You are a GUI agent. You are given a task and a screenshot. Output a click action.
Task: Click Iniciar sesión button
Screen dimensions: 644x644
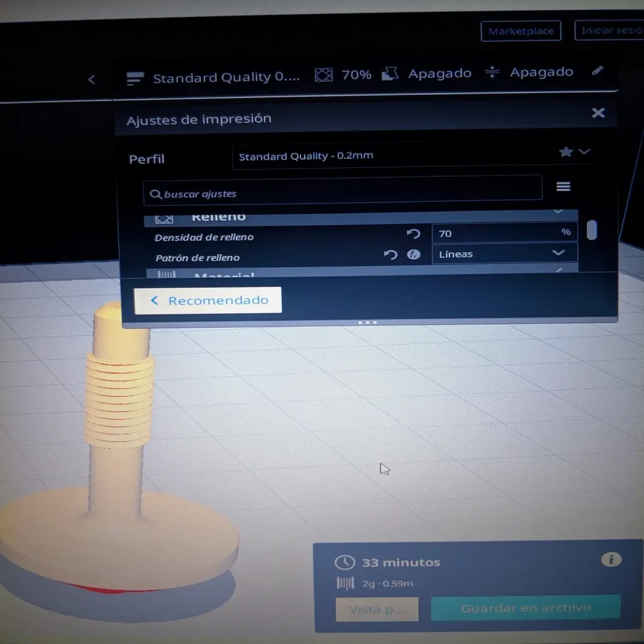610,30
